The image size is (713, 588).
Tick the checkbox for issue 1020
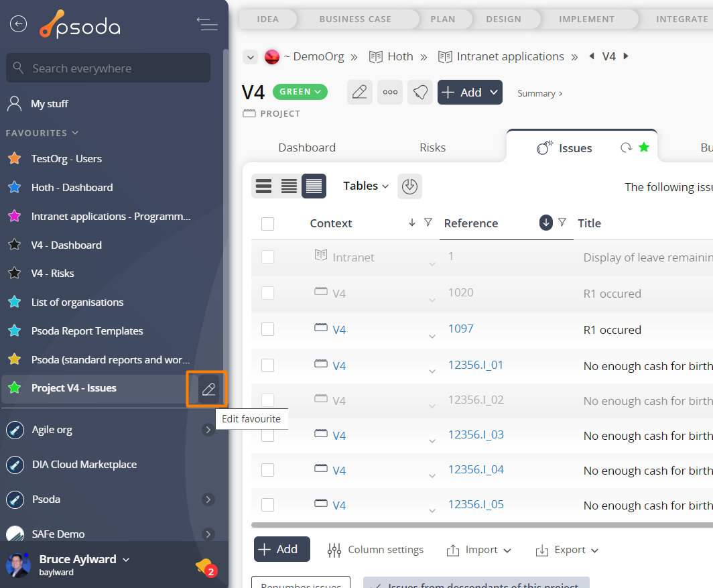click(268, 292)
